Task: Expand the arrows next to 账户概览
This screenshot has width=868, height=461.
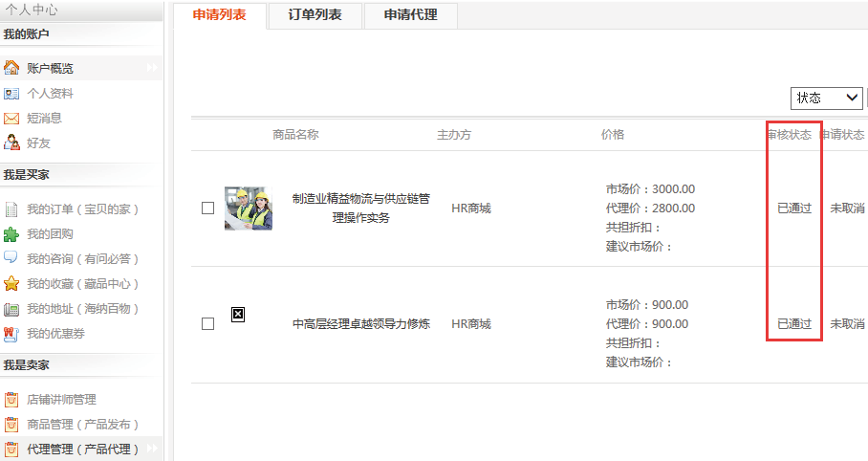Action: [152, 68]
